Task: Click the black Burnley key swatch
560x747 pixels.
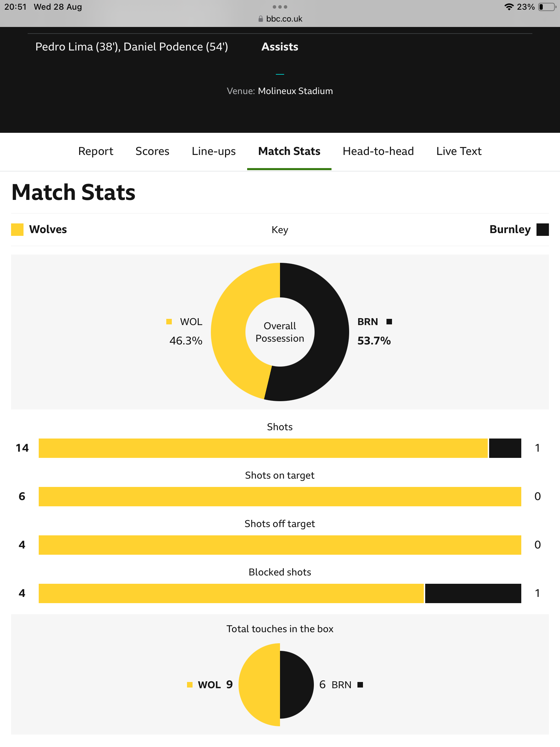Action: tap(542, 230)
